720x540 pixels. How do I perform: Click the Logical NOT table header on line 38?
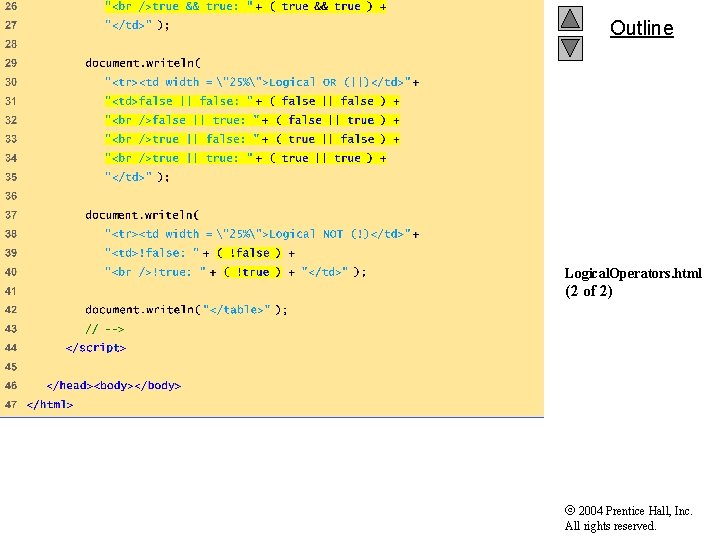click(262, 234)
